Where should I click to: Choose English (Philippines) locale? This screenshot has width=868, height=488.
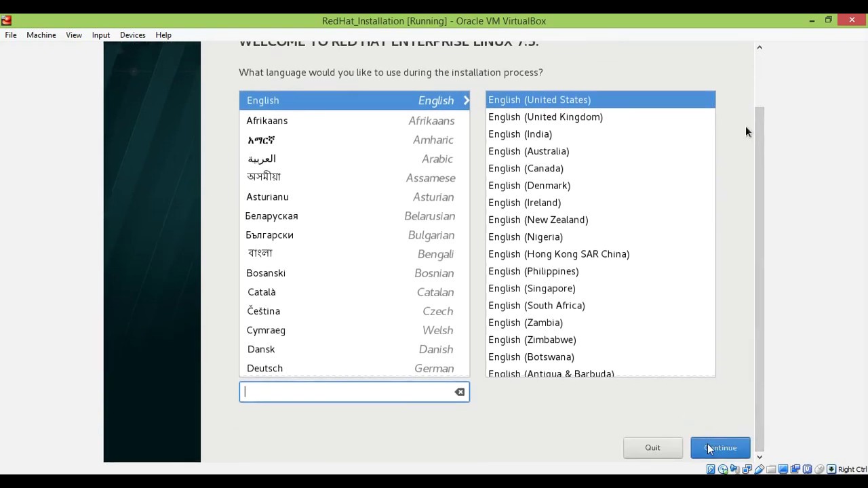(x=600, y=271)
